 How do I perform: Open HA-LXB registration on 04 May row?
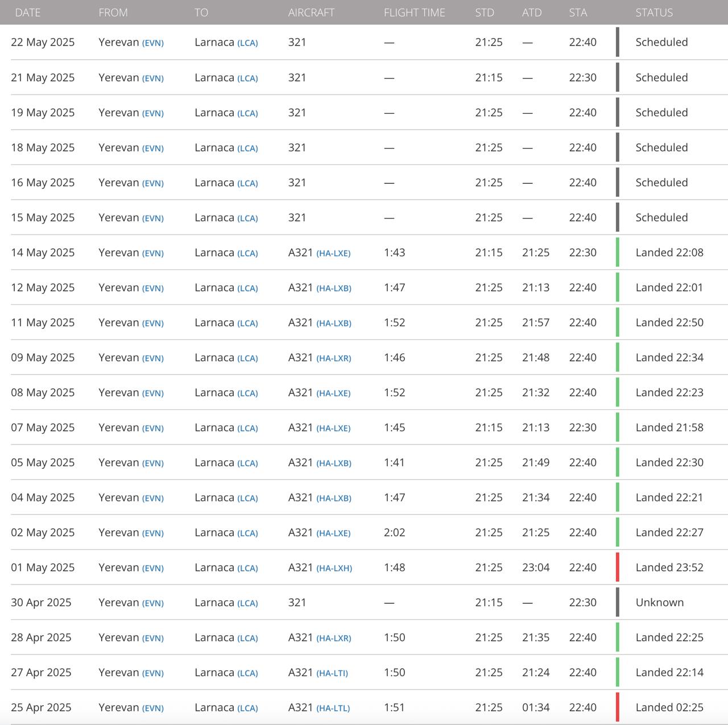tap(334, 498)
